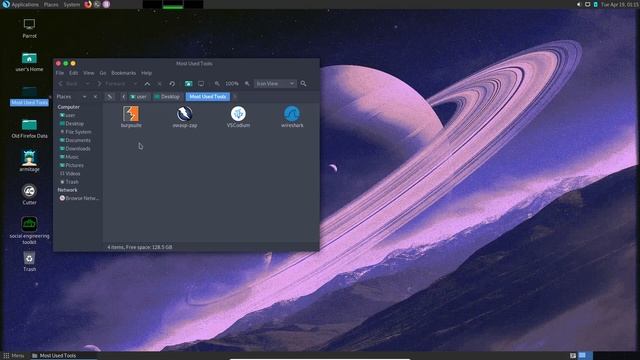Screen dimensions: 640x360
Task: Open the Applications panel menu
Action: tap(20, 4)
